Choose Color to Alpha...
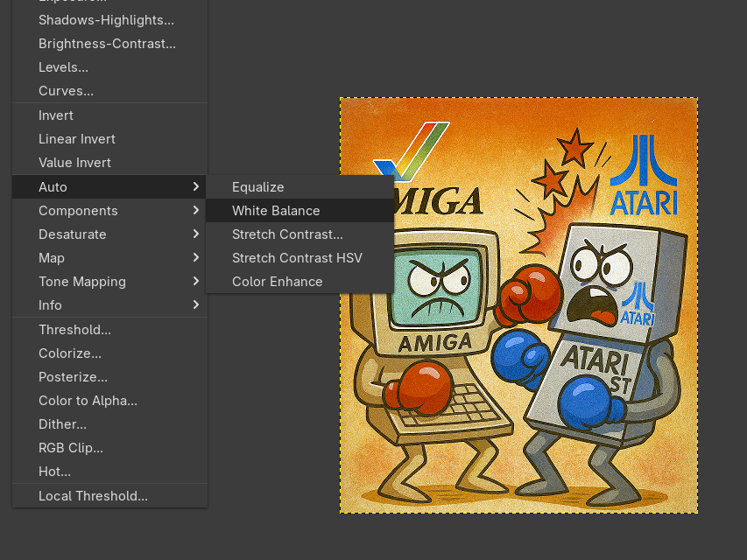The height and width of the screenshot is (560, 747). click(88, 401)
